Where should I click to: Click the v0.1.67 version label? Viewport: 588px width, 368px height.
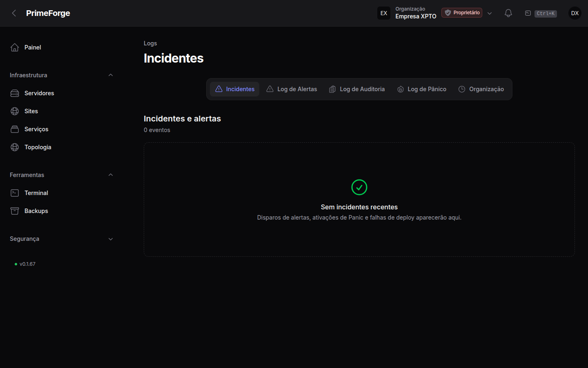(x=27, y=264)
